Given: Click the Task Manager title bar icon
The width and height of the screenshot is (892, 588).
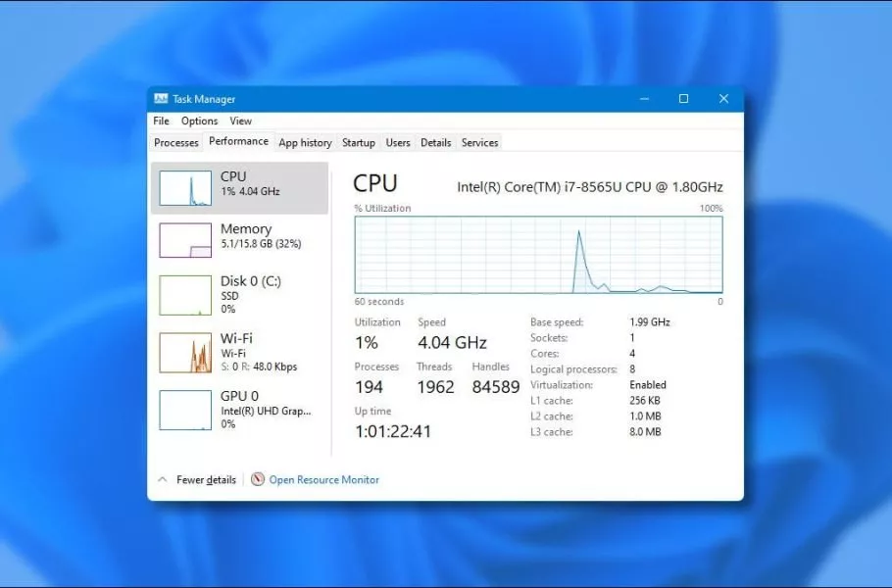Looking at the screenshot, I should click(x=161, y=99).
